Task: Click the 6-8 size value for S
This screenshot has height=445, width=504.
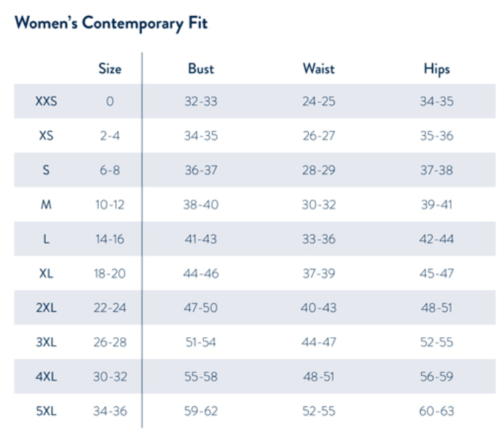Action: pos(109,170)
